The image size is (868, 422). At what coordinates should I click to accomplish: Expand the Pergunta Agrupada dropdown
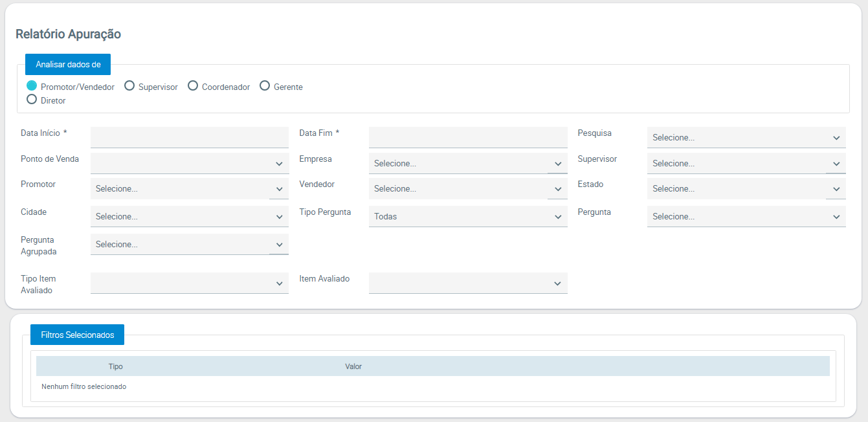click(189, 244)
